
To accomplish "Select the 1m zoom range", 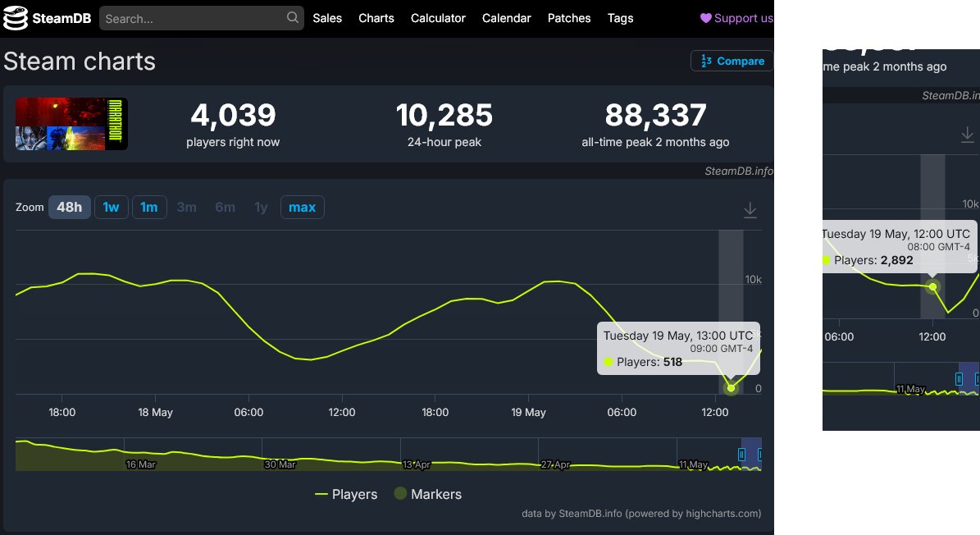I will click(149, 207).
